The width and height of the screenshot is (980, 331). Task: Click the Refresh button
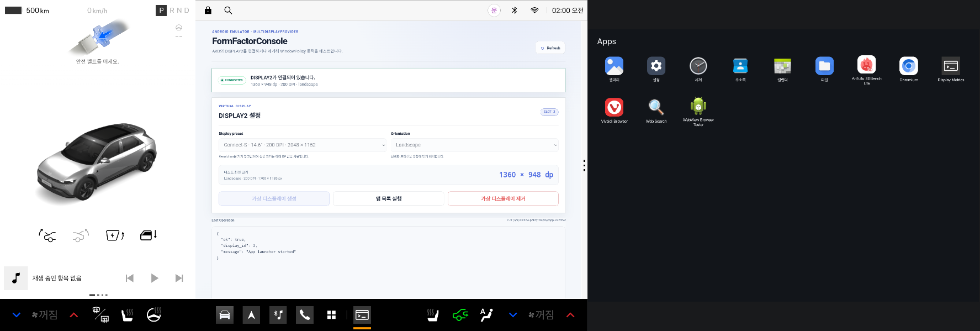click(x=550, y=48)
